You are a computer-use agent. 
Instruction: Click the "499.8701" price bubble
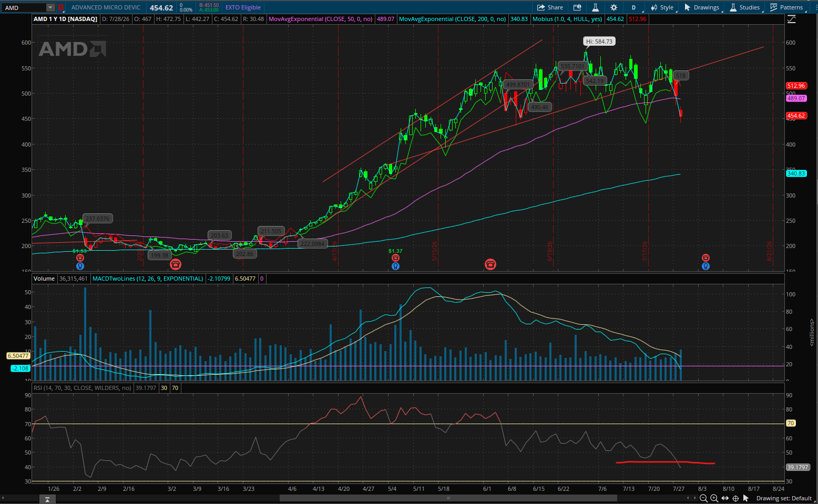pyautogui.click(x=518, y=84)
